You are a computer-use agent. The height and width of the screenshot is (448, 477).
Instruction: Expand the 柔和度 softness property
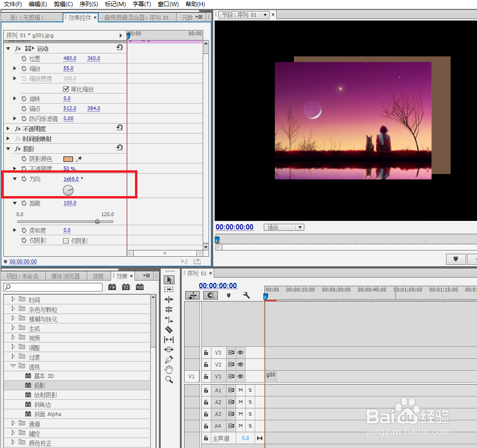[14, 230]
